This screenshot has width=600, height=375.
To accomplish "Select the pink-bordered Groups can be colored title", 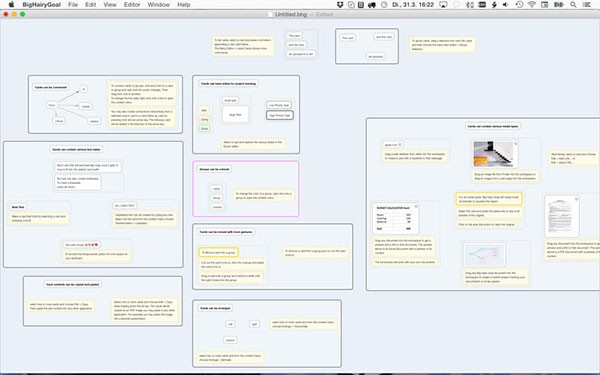I will [x=214, y=169].
